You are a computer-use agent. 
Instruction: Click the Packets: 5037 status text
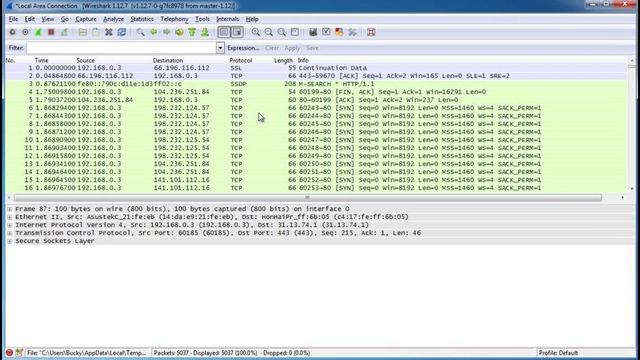(x=231, y=353)
